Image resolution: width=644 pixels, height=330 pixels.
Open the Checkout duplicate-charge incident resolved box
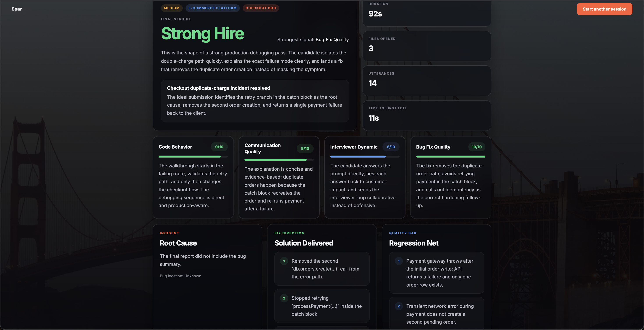pos(255,101)
